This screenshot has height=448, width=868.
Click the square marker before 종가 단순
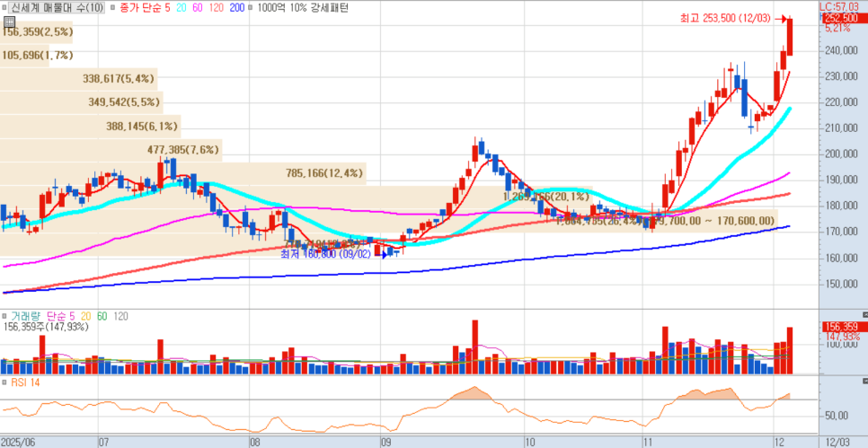pyautogui.click(x=113, y=8)
